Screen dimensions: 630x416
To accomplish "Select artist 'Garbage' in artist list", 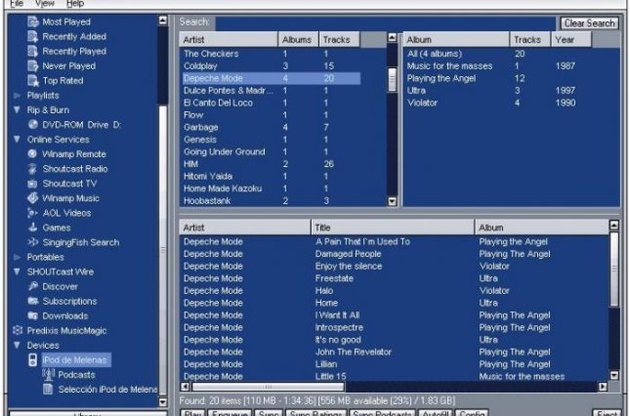I will [272, 127].
